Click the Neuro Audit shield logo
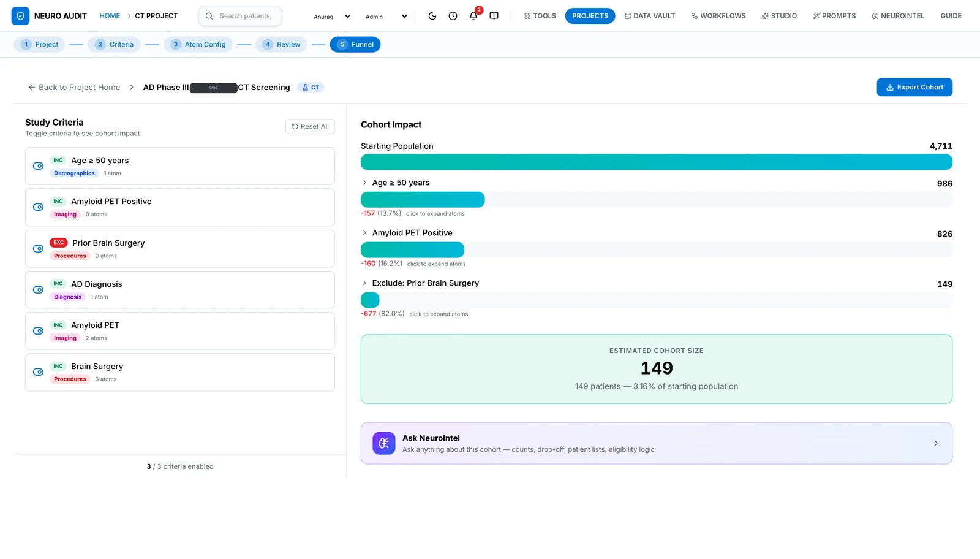Screen dimensions: 980x559 pyautogui.click(x=20, y=16)
